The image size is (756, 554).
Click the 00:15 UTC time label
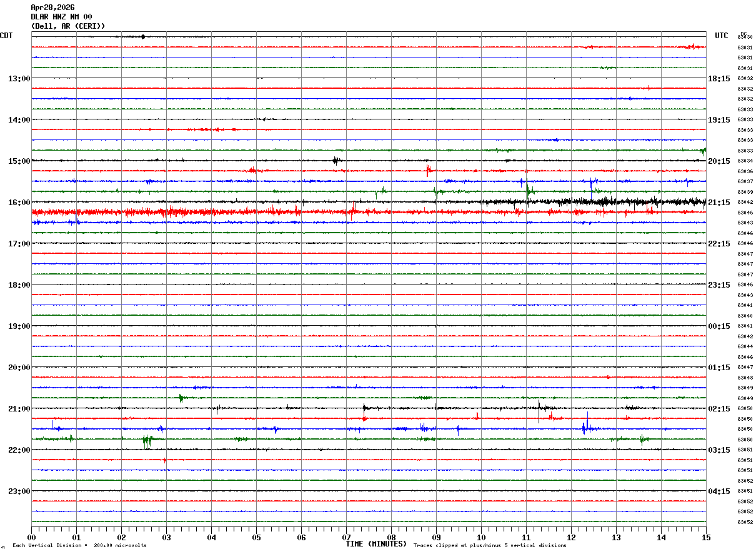(719, 326)
